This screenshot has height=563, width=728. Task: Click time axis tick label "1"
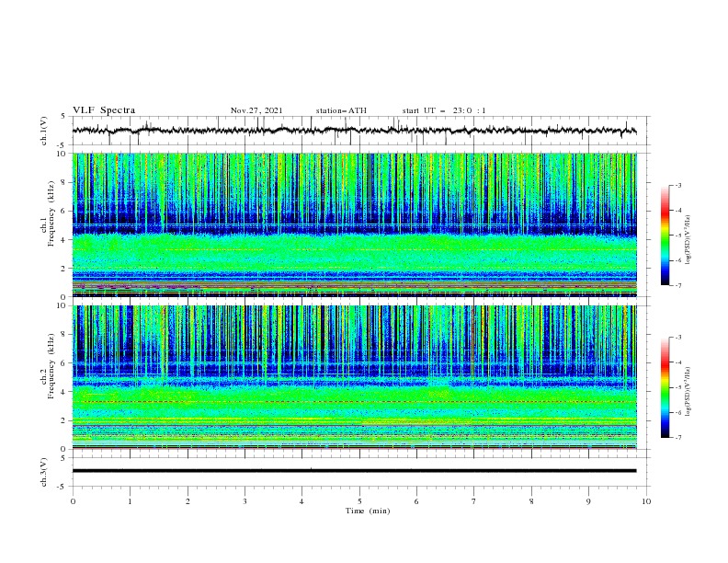click(x=131, y=501)
